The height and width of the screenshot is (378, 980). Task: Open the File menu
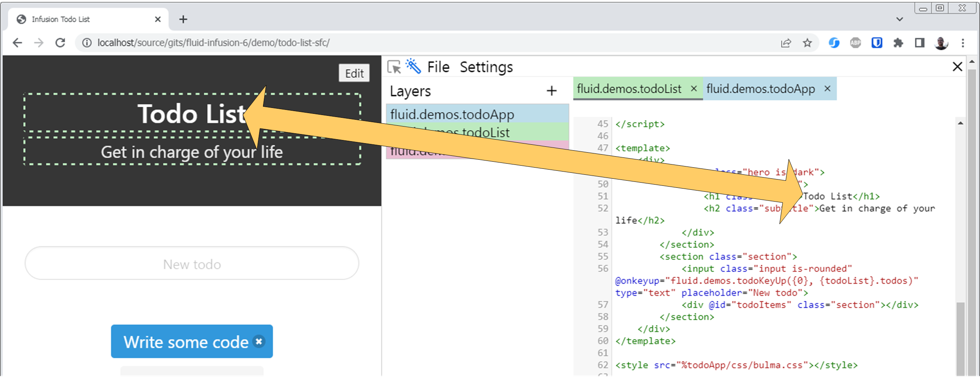click(x=438, y=67)
